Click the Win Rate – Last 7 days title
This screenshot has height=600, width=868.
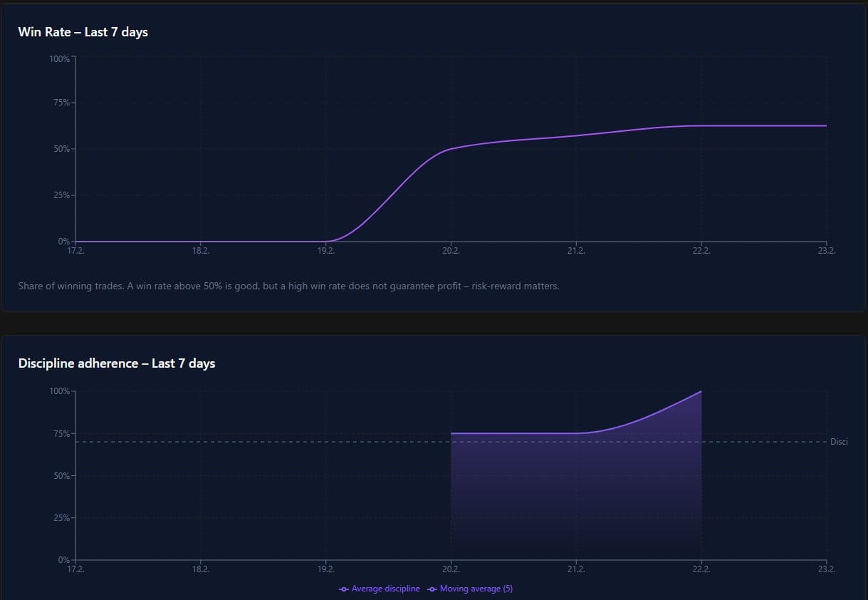[83, 32]
